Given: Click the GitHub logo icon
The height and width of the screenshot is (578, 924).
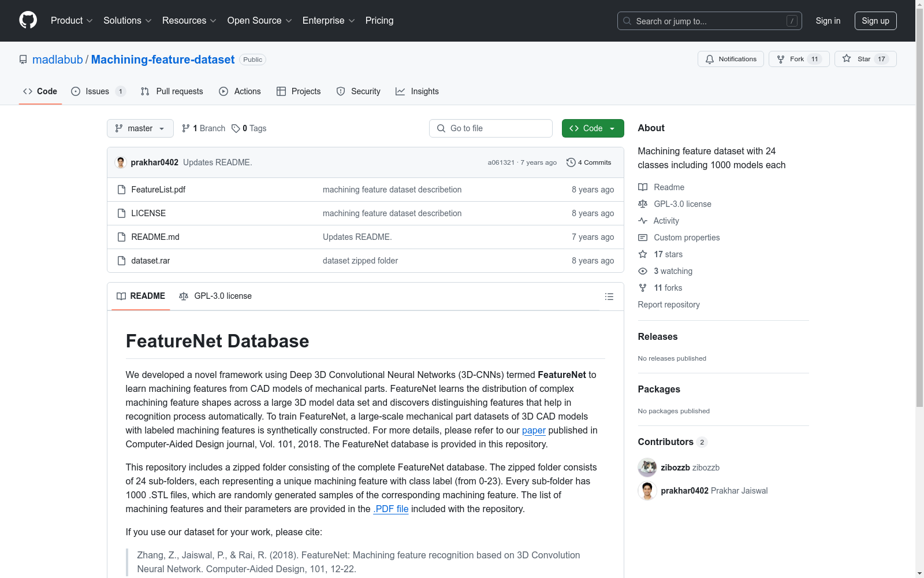Looking at the screenshot, I should (28, 20).
